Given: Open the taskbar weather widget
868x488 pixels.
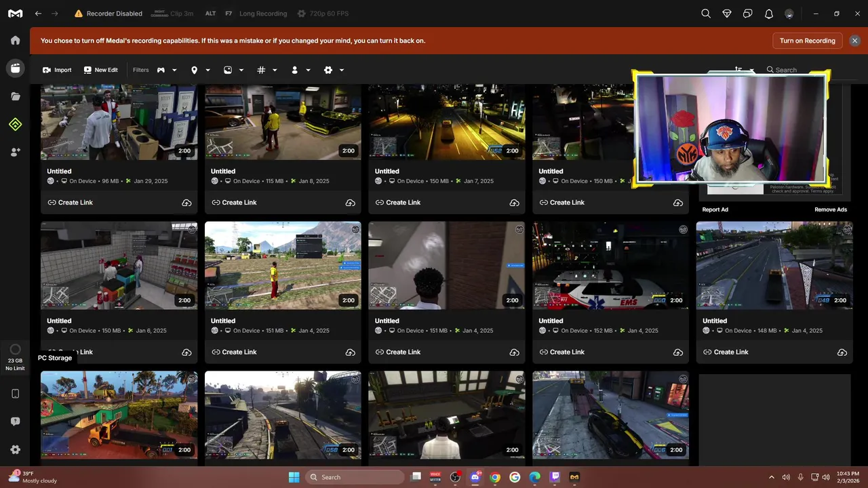Looking at the screenshot, I should click(x=33, y=477).
